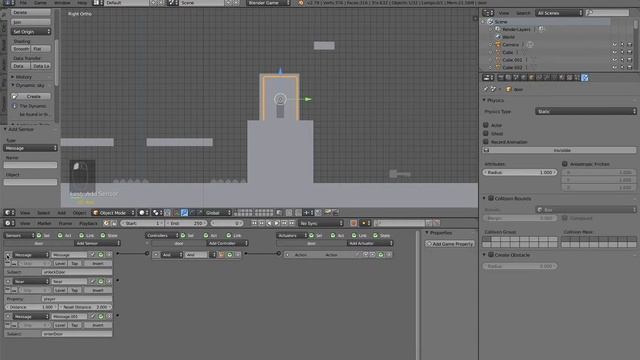
Task: Toggle selectable cursor icon for Cube row
Action: click(x=622, y=52)
